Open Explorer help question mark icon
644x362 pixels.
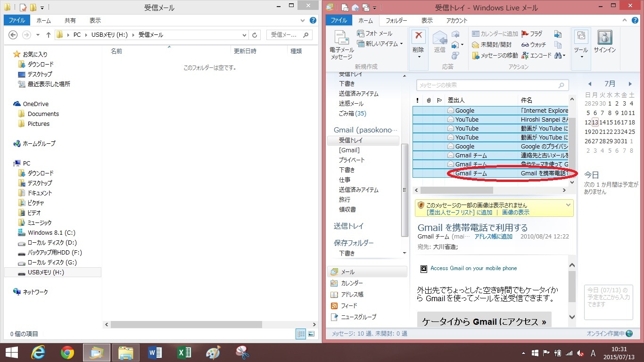313,21
